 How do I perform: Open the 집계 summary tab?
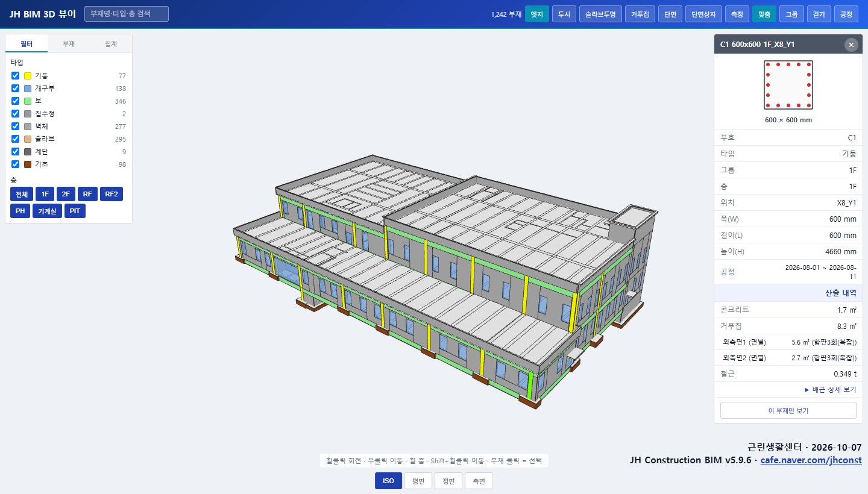point(111,44)
